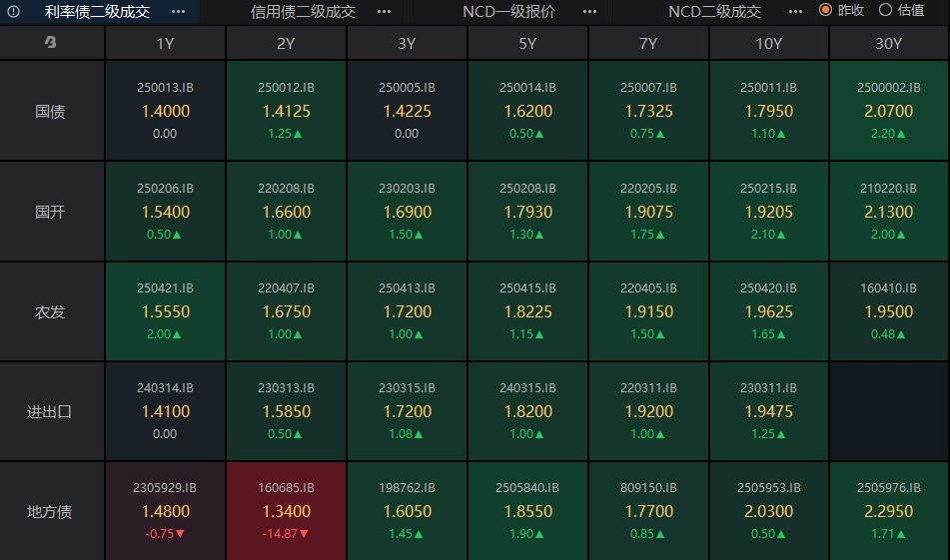Open bond cell 250206.IB
Image resolution: width=950 pixels, height=560 pixels.
[165, 212]
